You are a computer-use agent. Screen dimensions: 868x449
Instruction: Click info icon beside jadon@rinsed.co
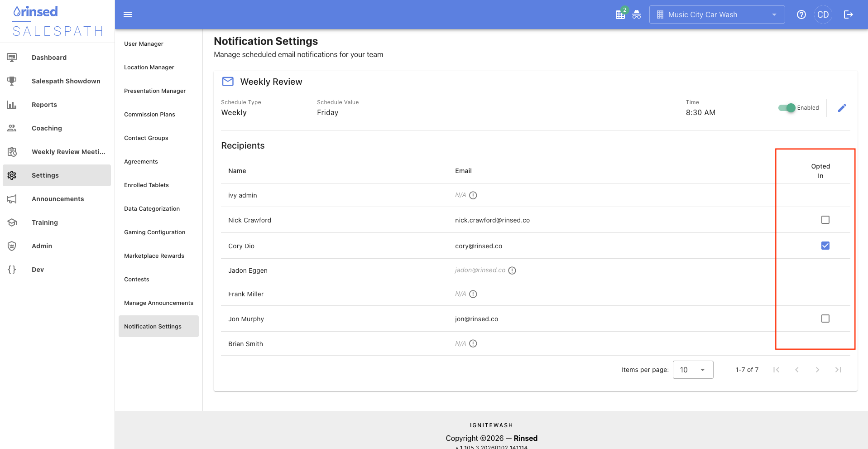pyautogui.click(x=512, y=270)
